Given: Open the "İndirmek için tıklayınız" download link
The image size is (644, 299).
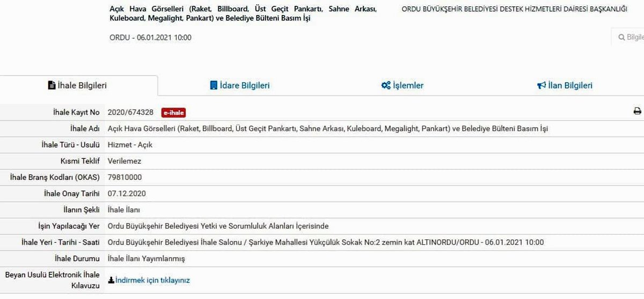Looking at the screenshot, I should pyautogui.click(x=152, y=280).
